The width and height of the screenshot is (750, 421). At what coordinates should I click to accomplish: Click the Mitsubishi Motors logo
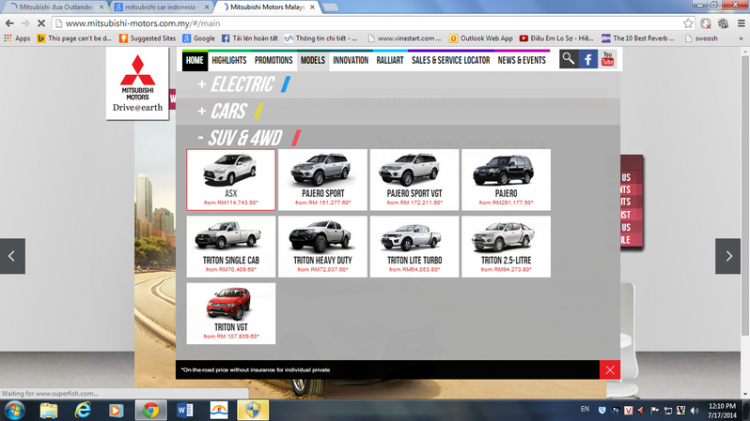coord(137,83)
